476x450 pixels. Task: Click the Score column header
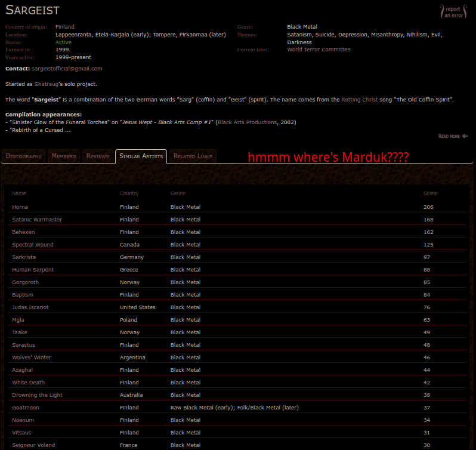point(430,193)
